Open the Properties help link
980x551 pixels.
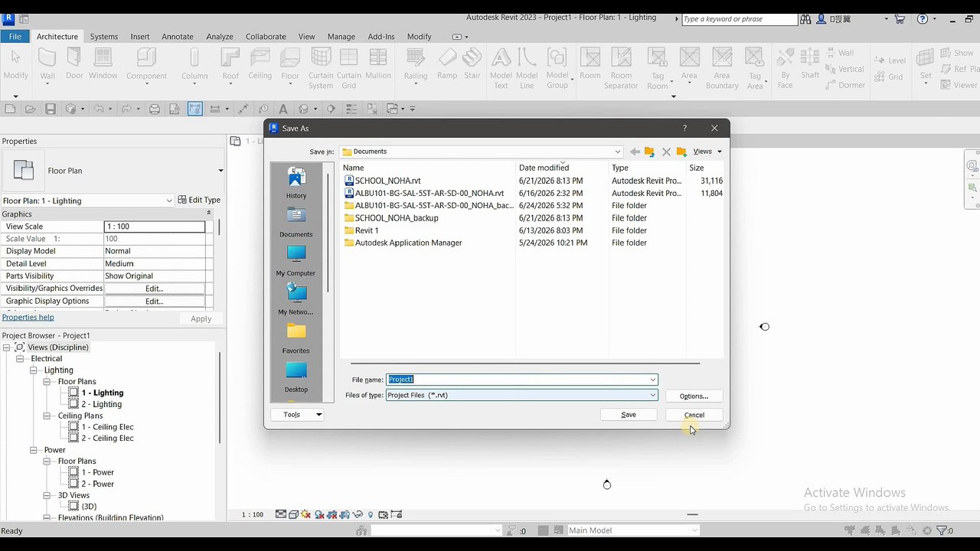tap(28, 318)
